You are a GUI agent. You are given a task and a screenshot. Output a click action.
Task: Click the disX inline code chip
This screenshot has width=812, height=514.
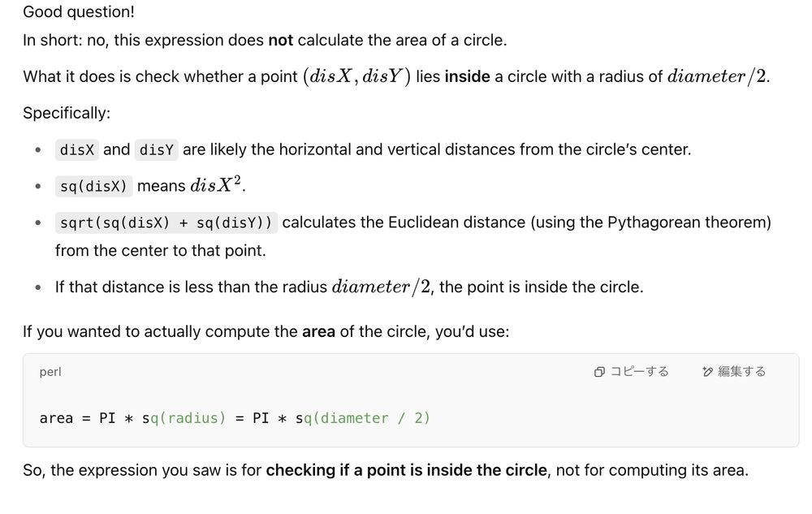(x=76, y=149)
